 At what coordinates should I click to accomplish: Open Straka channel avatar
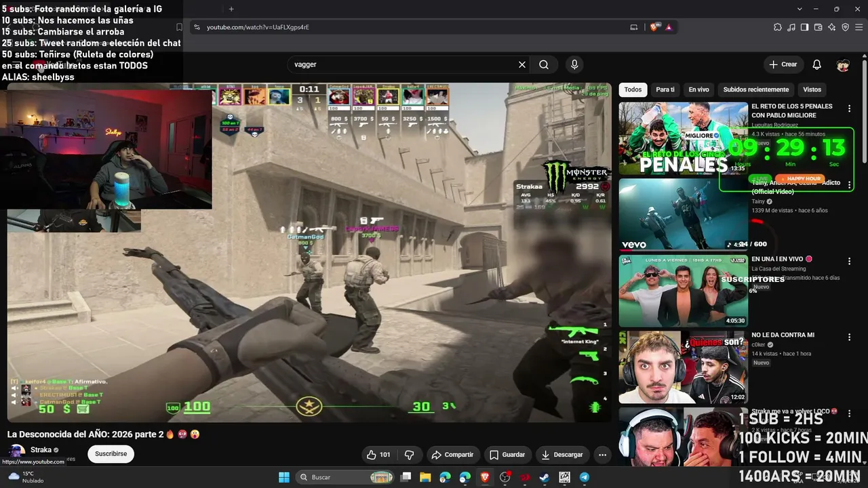click(x=16, y=453)
